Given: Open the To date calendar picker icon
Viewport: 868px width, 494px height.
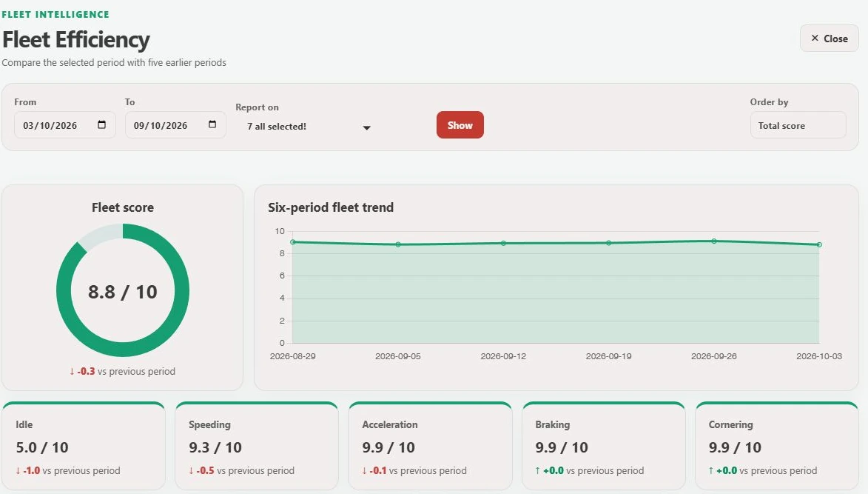Looking at the screenshot, I should coord(212,124).
